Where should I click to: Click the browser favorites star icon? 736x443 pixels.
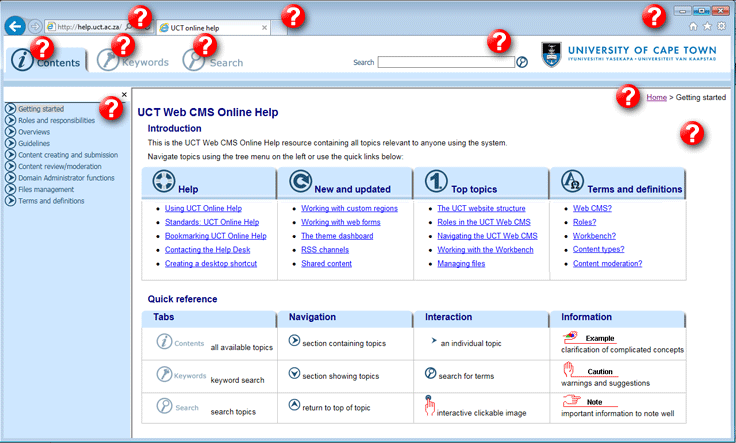pos(707,26)
